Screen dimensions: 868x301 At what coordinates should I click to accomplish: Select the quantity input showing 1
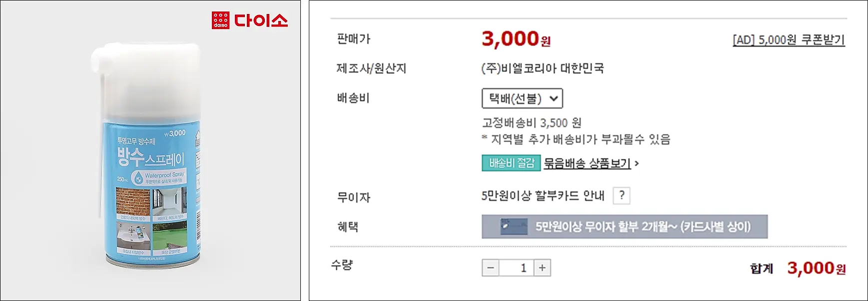(516, 267)
